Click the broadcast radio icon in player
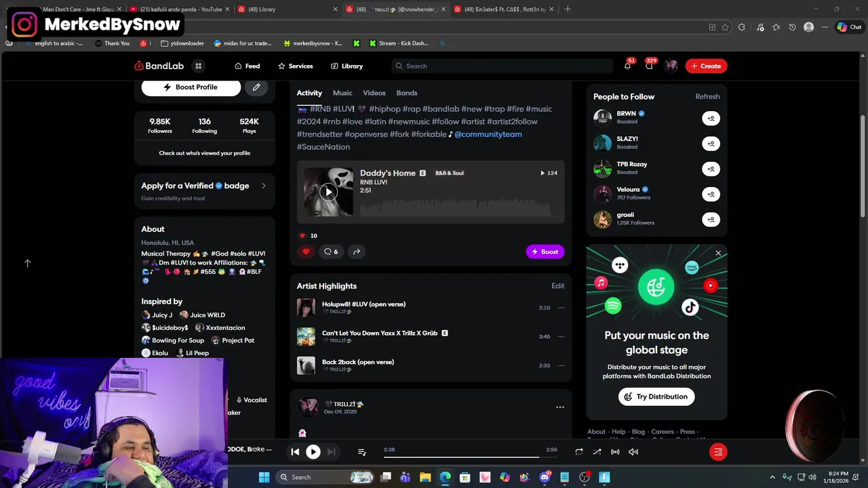 click(615, 451)
